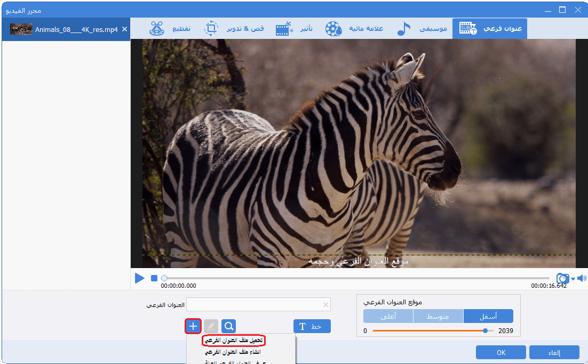This screenshot has width=588, height=364.
Task: Maximize the محرر الفيديو window
Action: 562,10
